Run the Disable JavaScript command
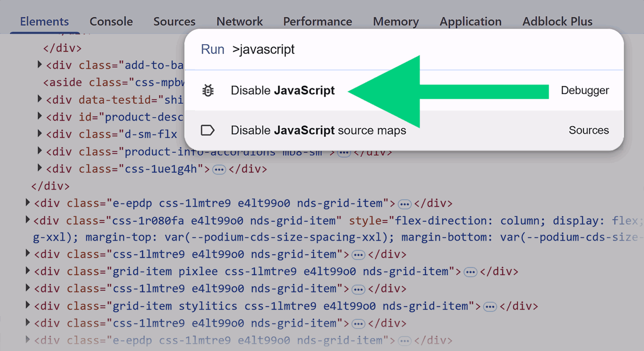 coord(283,91)
